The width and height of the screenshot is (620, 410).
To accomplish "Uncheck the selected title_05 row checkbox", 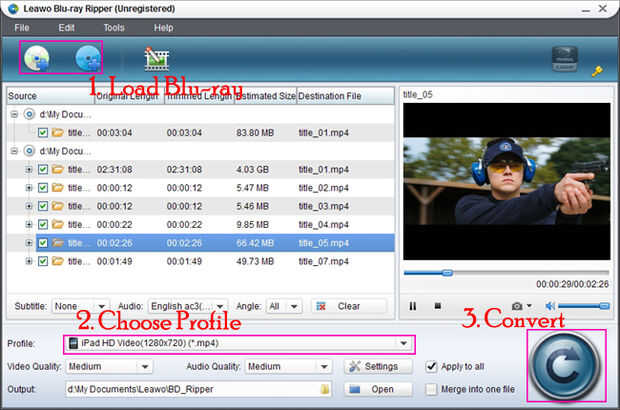I will (x=43, y=243).
